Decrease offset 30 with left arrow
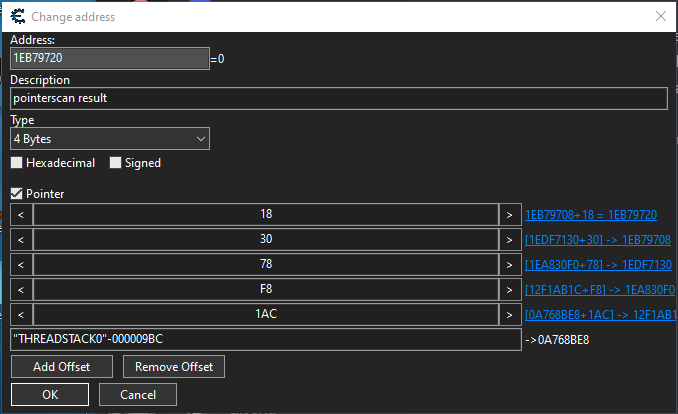This screenshot has height=414, width=678. coord(21,240)
